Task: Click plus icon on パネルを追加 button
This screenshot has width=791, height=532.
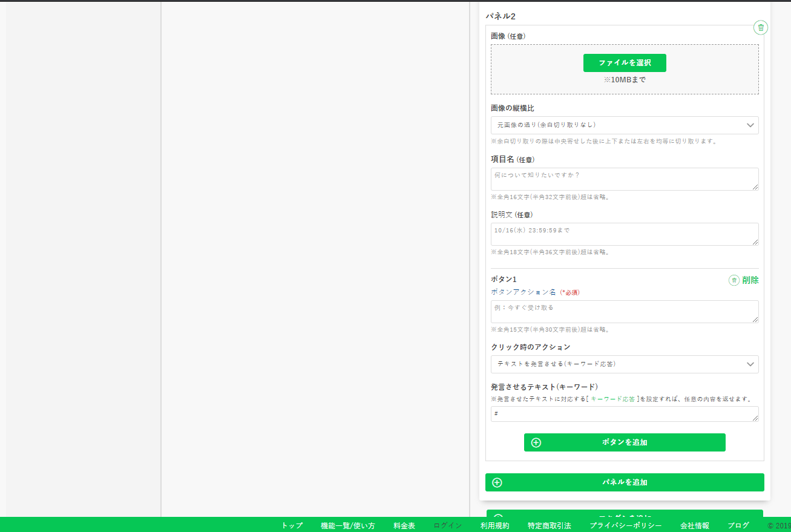Action: tap(497, 482)
